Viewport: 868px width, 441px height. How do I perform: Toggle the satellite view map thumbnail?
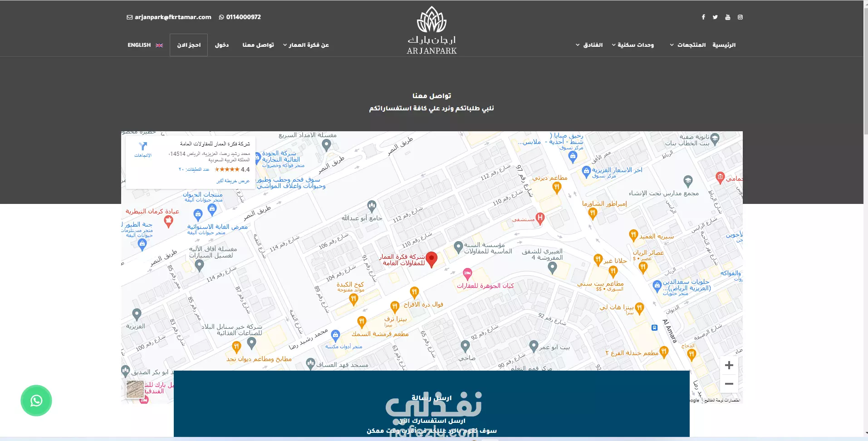135,389
